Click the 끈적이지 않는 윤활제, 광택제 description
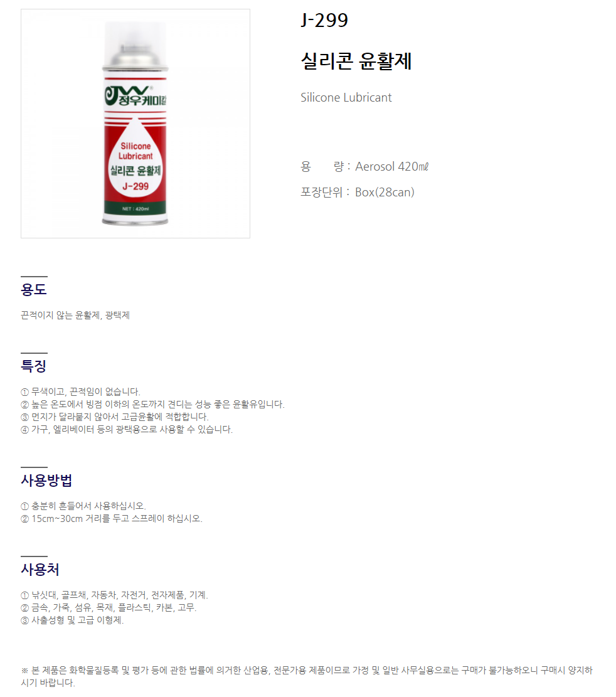Image resolution: width=616 pixels, height=697 pixels. tap(75, 315)
